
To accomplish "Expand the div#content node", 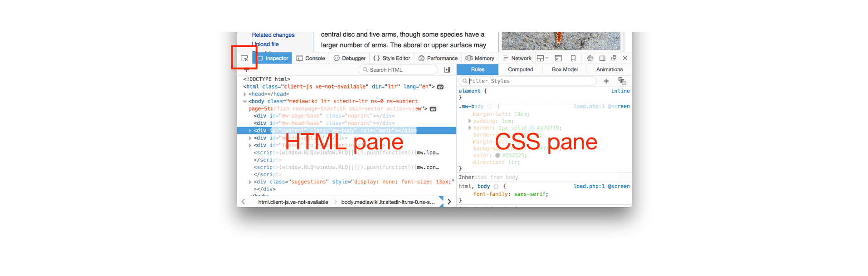I will 250,131.
